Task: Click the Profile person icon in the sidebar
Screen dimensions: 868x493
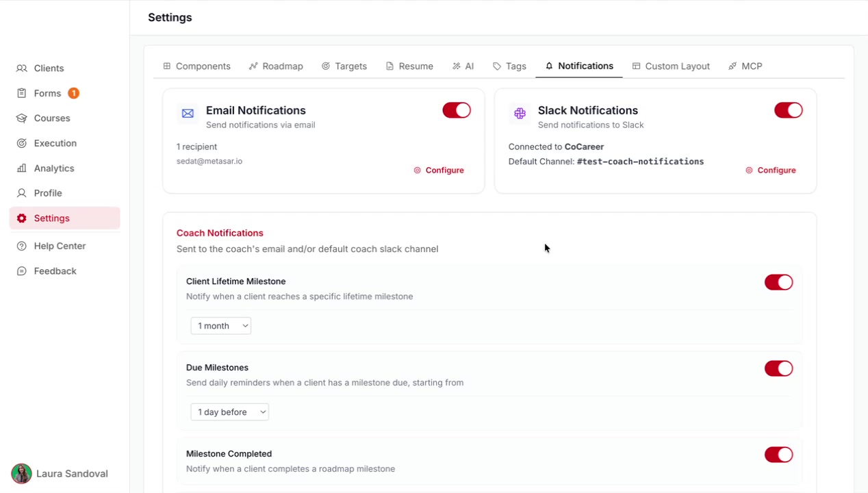Action: [22, 193]
